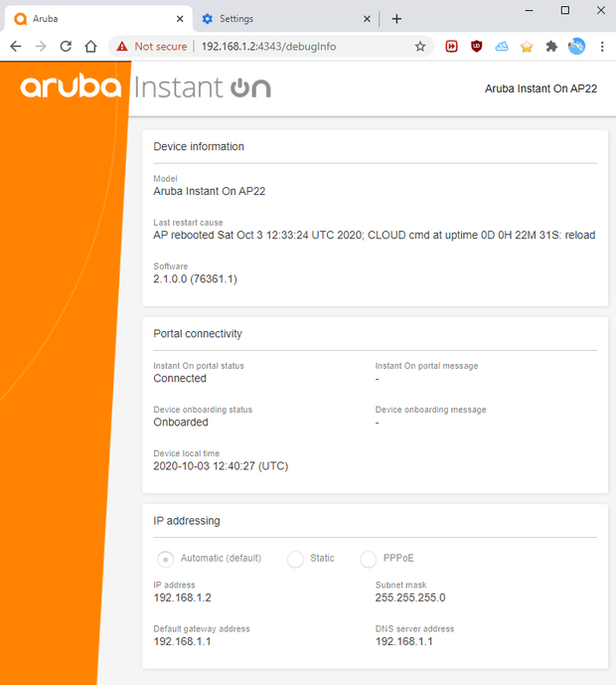This screenshot has height=685, width=616.
Task: Click the aruba Instant On logo
Action: [x=145, y=86]
